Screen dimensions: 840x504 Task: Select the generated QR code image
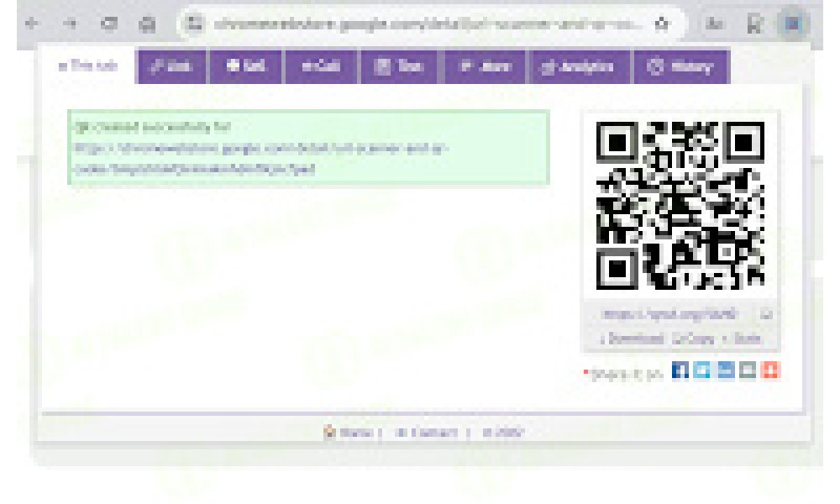[680, 206]
